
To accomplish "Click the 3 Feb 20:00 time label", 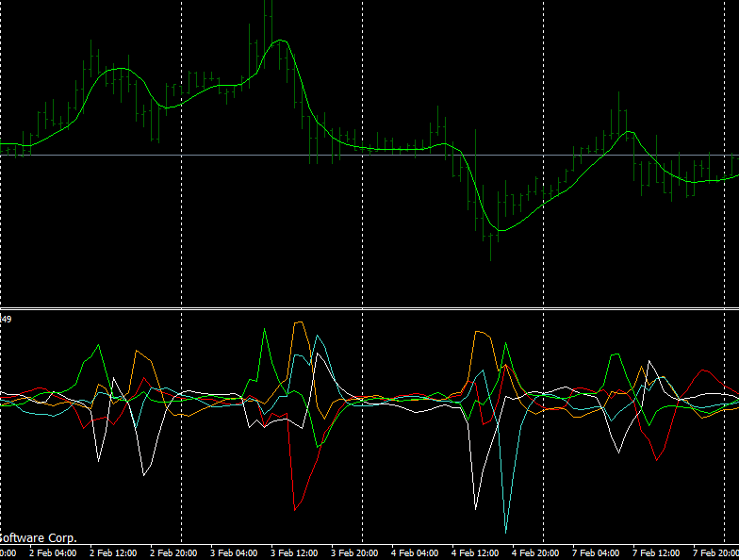I will [354, 552].
